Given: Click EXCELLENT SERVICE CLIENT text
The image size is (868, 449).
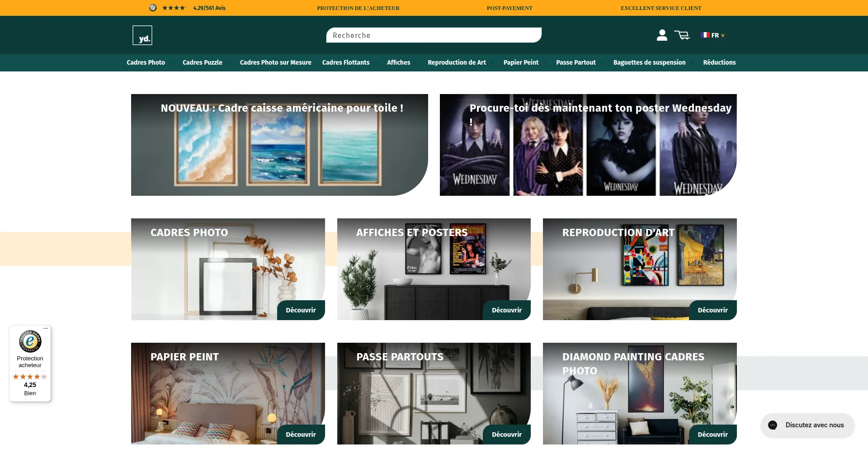Looking at the screenshot, I should (661, 8).
